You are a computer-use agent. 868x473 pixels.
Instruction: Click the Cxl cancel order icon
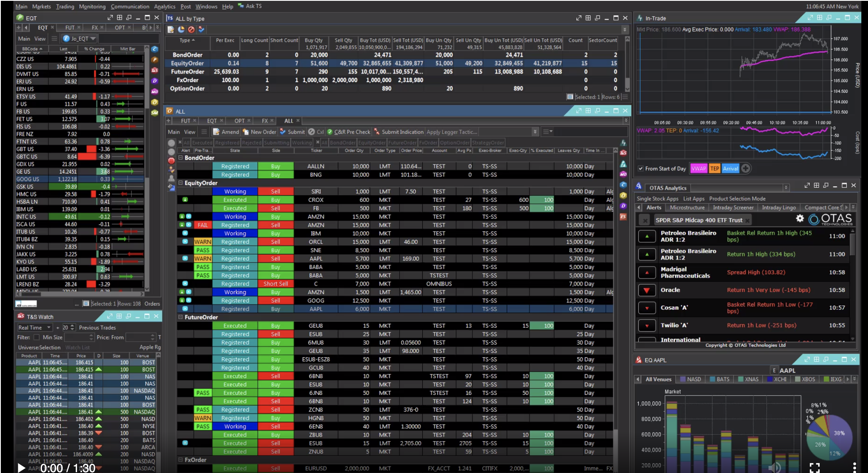[x=311, y=132]
